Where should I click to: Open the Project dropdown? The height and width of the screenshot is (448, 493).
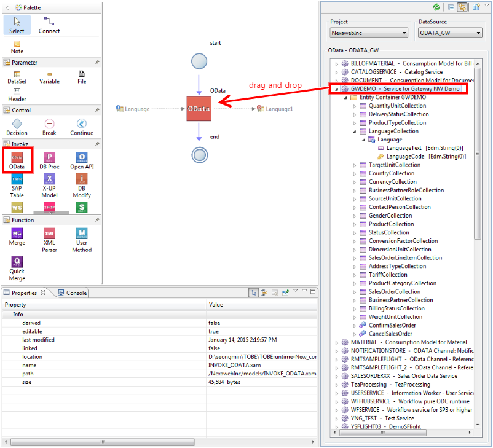(x=369, y=33)
